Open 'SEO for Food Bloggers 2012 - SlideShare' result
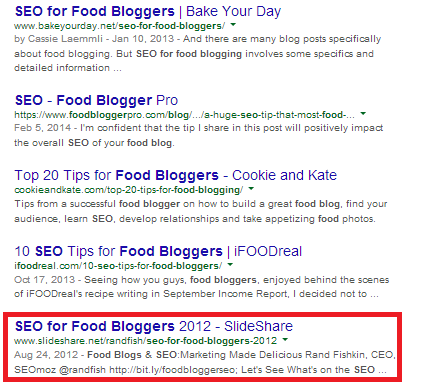Screen dimensions: 421x383 (x=154, y=326)
